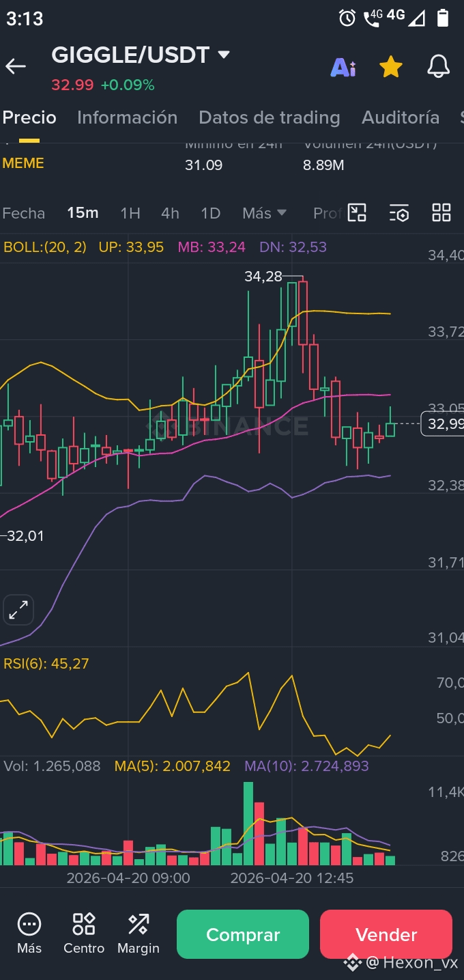Tap the Vender button
The height and width of the screenshot is (980, 464).
pos(386,934)
